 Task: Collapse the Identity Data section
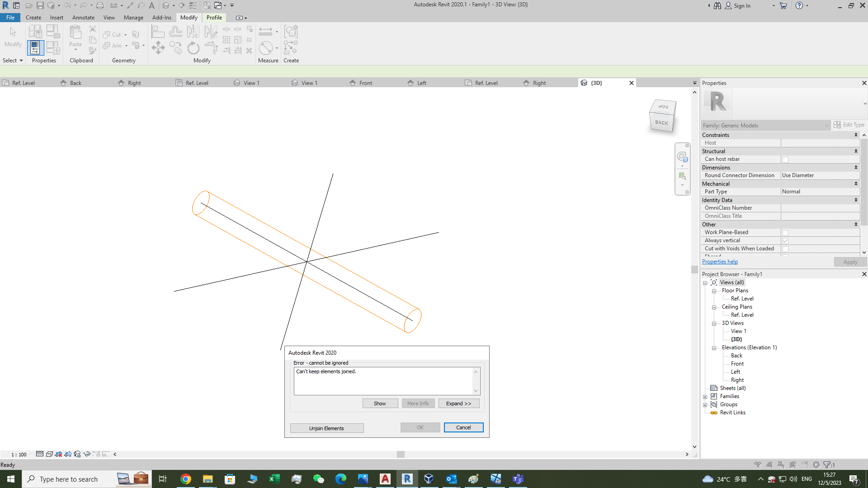click(857, 200)
